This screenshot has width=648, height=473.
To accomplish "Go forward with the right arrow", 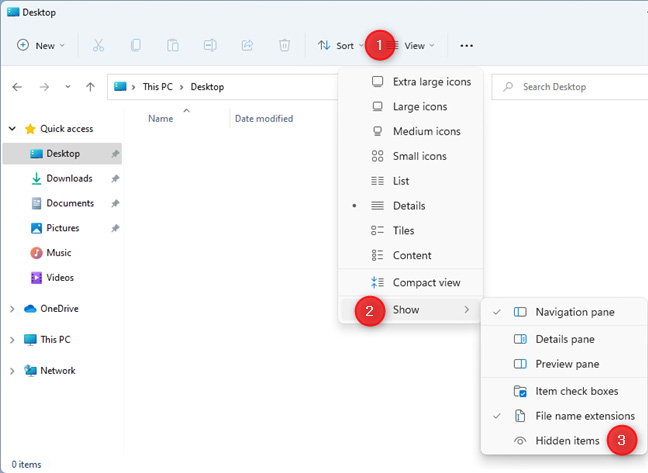I will click(44, 87).
